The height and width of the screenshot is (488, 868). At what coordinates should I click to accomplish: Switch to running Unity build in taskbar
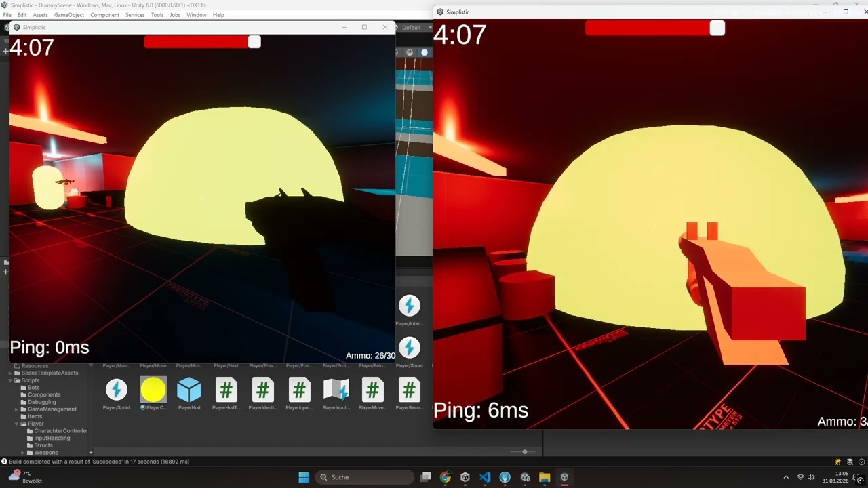564,477
